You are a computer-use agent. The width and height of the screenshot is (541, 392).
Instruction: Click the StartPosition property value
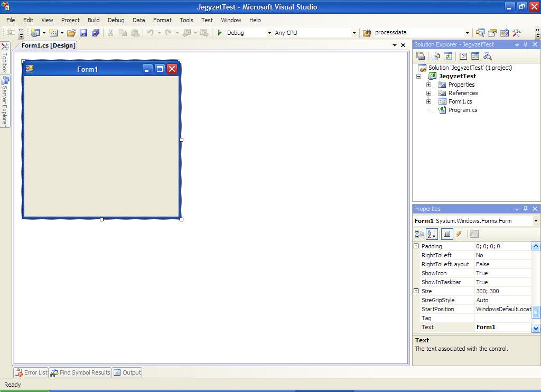pos(503,309)
